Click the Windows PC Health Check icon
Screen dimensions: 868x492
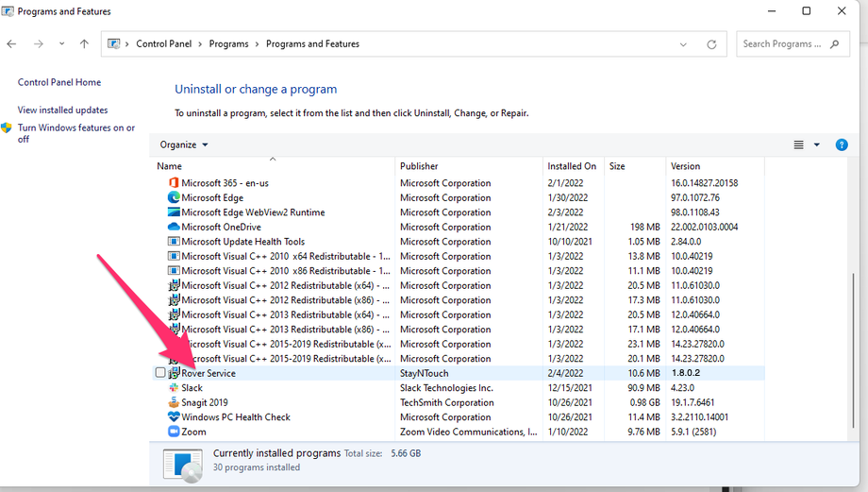(x=174, y=416)
